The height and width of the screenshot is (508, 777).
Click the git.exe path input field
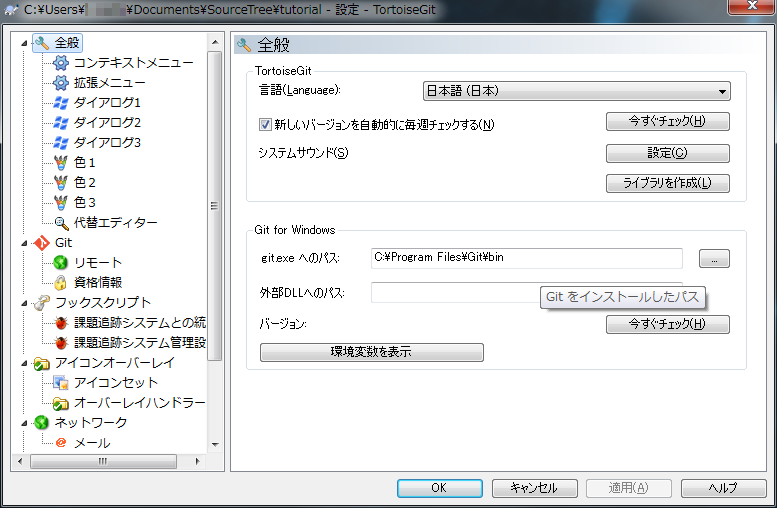[x=526, y=258]
